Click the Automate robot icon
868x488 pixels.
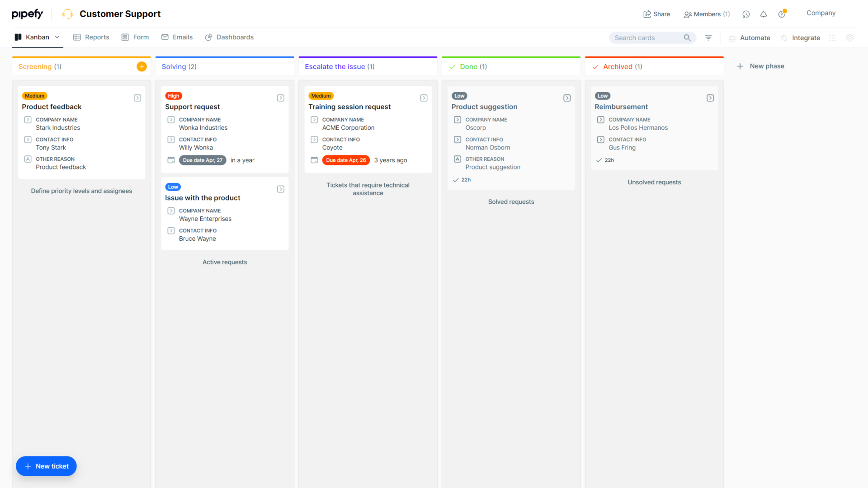tap(732, 38)
